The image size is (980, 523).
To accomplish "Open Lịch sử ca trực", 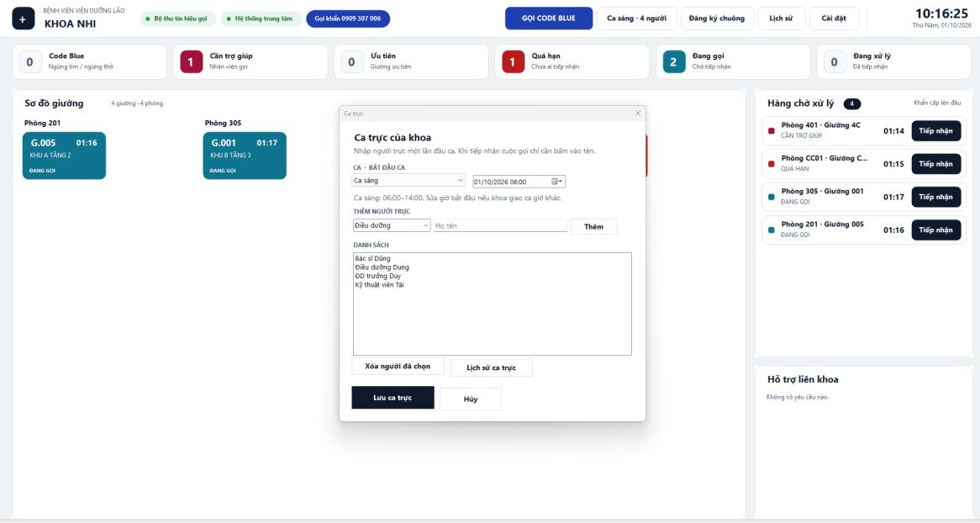I will coord(491,367).
